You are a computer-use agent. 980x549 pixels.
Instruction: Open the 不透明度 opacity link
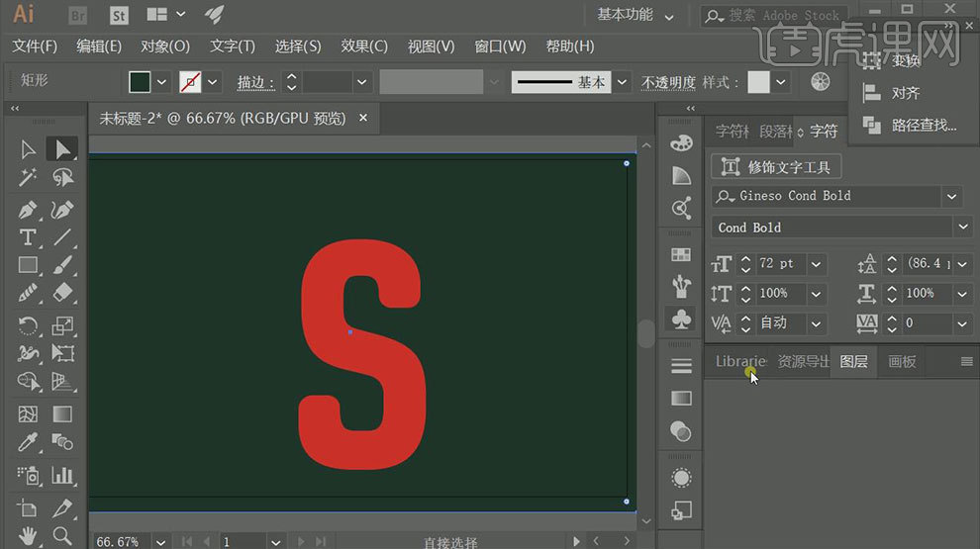[x=668, y=82]
